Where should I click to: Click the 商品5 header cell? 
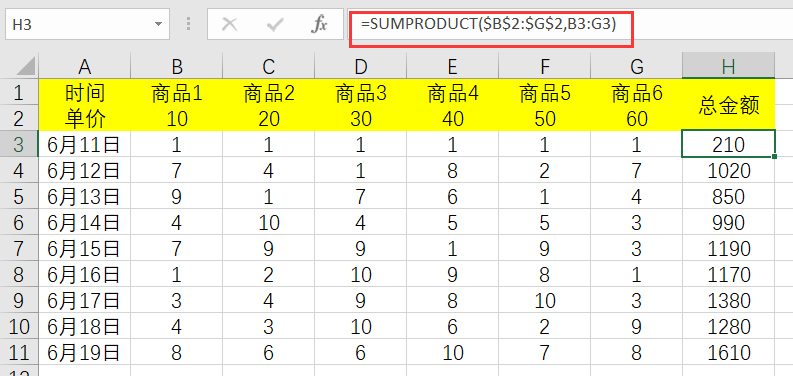click(x=545, y=92)
